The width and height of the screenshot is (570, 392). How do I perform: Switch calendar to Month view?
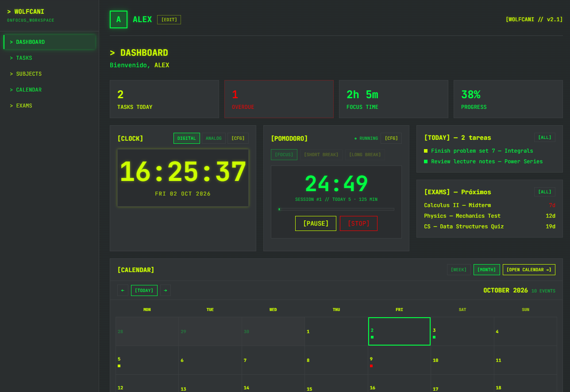487,270
